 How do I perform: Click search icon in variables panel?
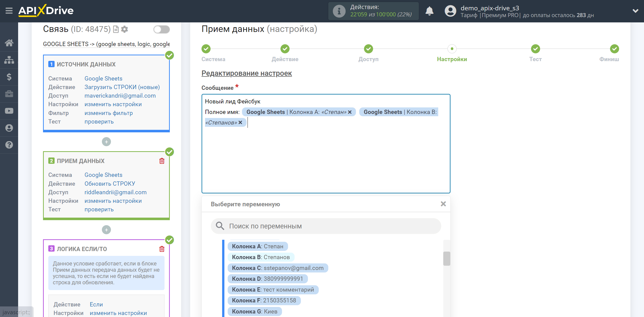[x=220, y=226]
